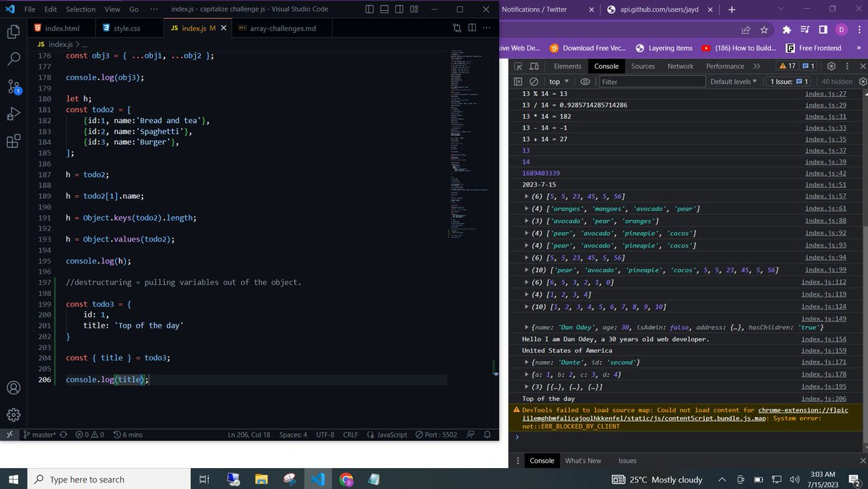Toggle Live Server Port : 5502
Screen dimensions: 868x489
[x=436, y=435]
